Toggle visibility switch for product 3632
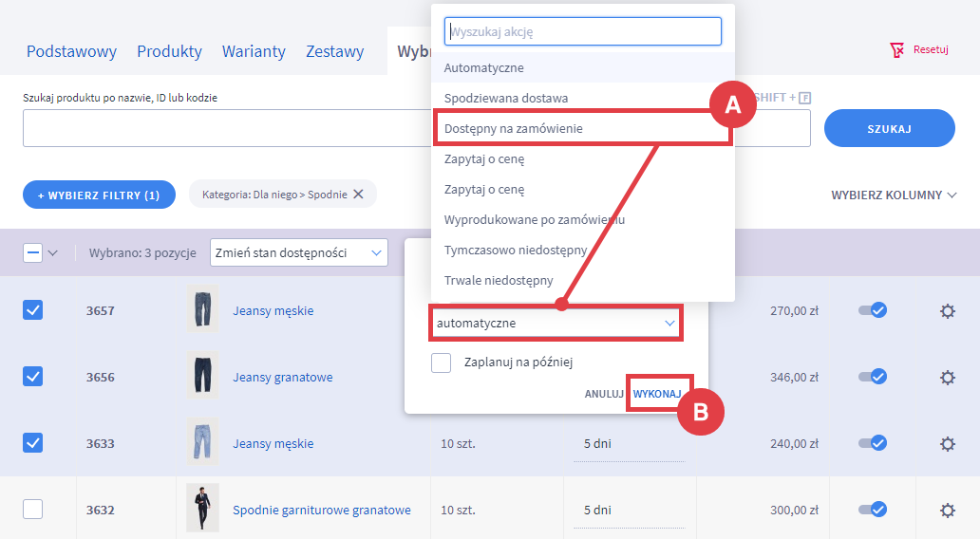 click(x=873, y=509)
